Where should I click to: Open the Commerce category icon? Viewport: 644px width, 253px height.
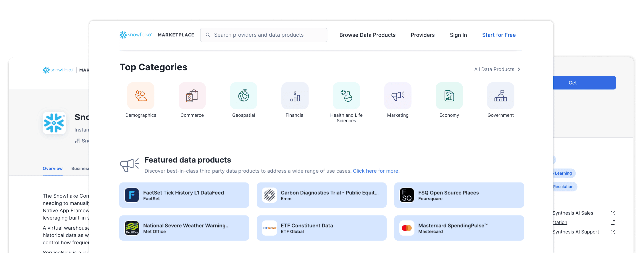coord(192,96)
